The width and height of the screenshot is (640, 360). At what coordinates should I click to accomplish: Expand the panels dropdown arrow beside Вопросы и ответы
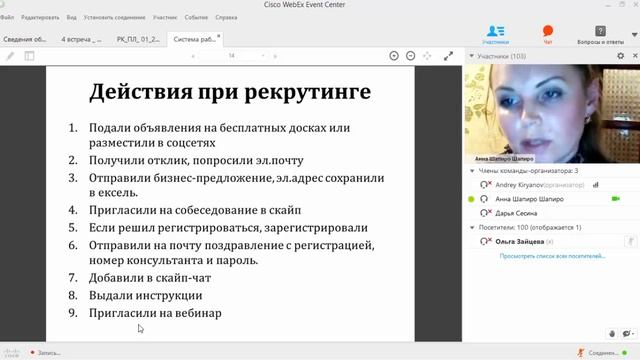[635, 35]
